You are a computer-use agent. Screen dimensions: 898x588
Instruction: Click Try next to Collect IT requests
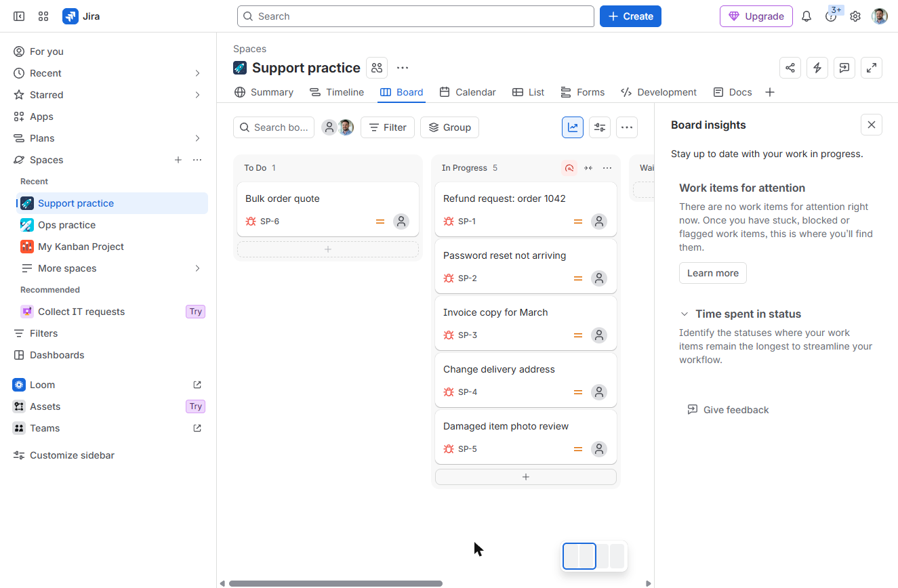coord(196,312)
